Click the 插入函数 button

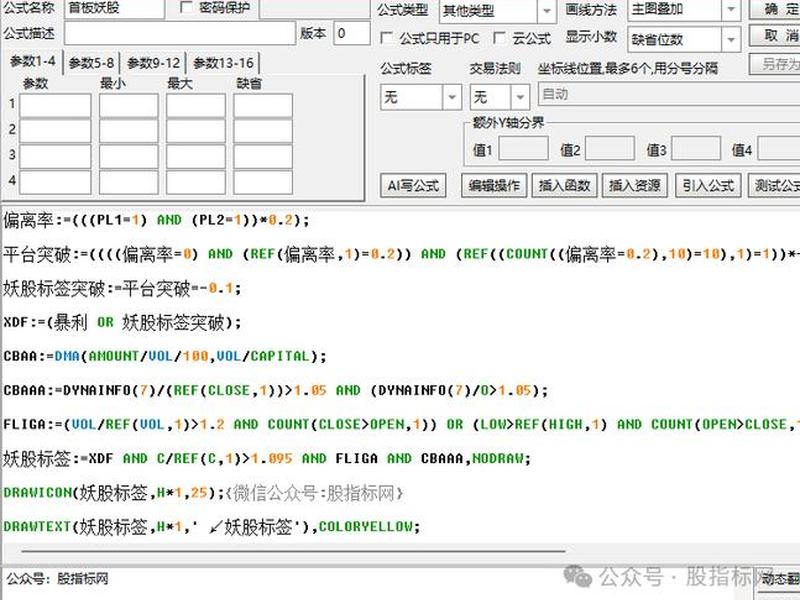coord(564,185)
